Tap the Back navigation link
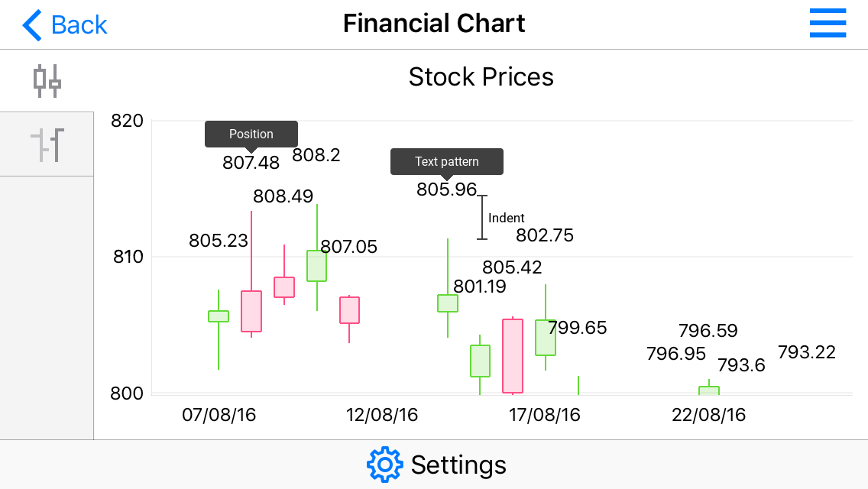The width and height of the screenshot is (868, 489). coord(79,24)
